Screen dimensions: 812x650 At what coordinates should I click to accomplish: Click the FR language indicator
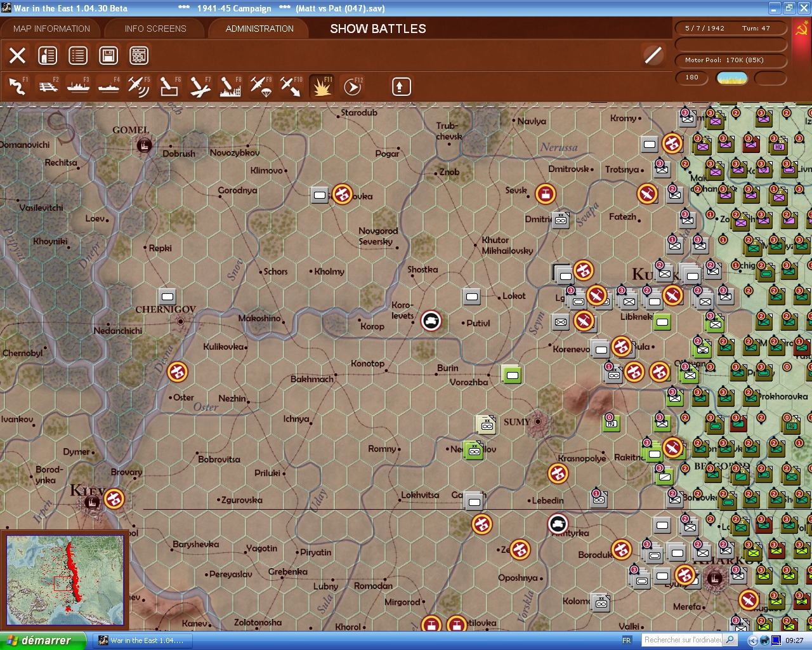627,640
